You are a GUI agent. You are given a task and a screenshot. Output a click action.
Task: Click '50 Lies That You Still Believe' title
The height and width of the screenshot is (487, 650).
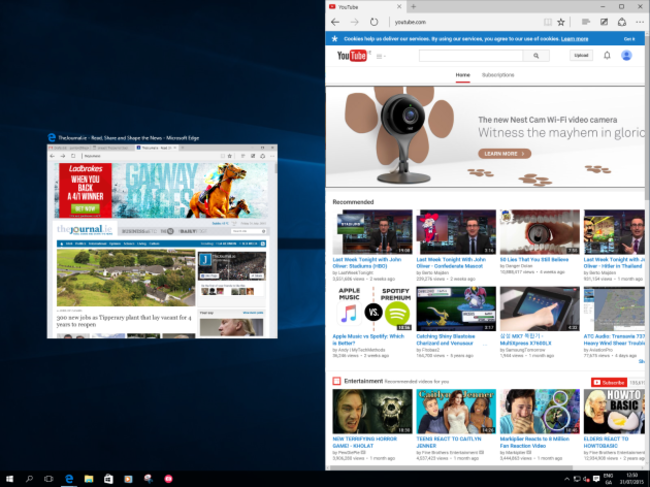click(534, 259)
